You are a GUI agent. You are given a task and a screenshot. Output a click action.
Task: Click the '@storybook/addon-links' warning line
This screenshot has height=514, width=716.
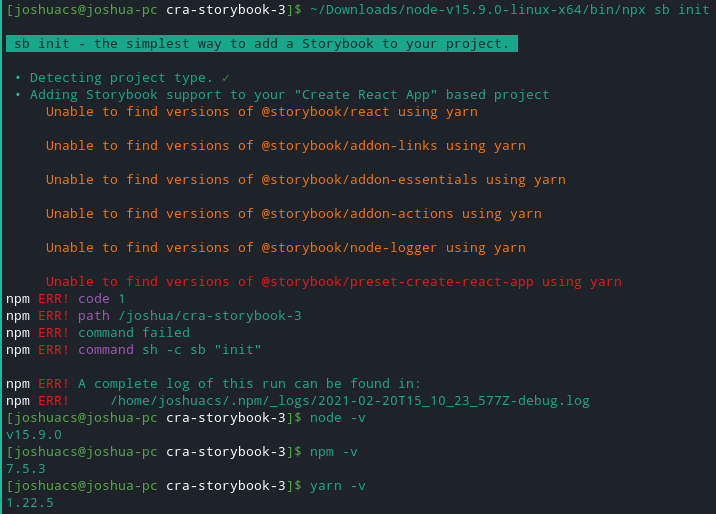[286, 146]
